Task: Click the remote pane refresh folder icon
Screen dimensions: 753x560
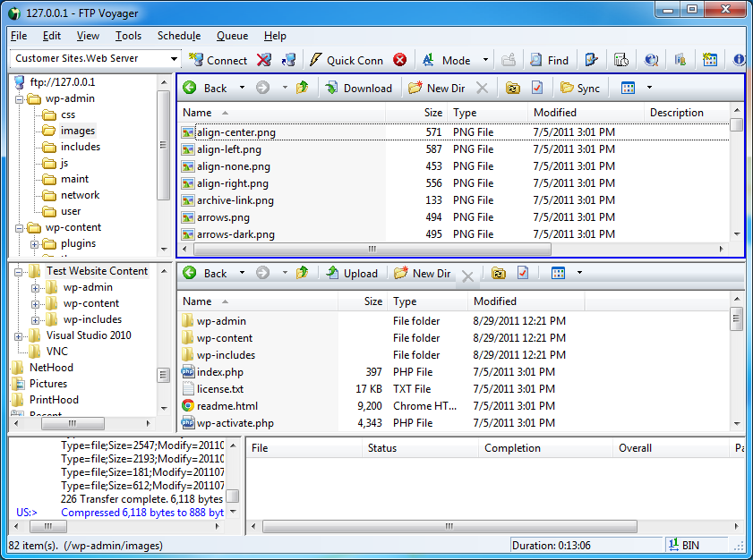Action: point(513,88)
